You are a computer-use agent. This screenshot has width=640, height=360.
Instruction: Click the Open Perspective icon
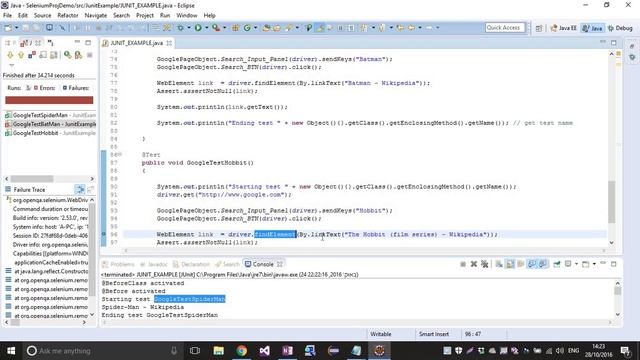pyautogui.click(x=539, y=28)
